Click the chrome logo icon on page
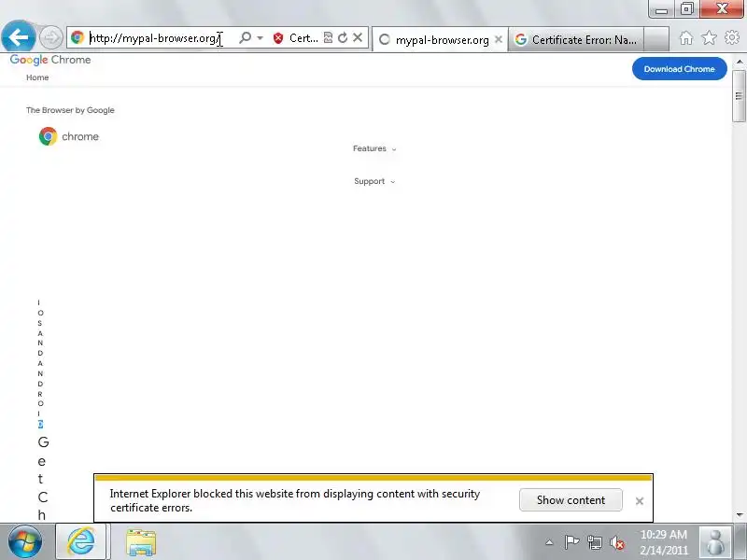Viewport: 747px width, 560px height. pyautogui.click(x=49, y=136)
